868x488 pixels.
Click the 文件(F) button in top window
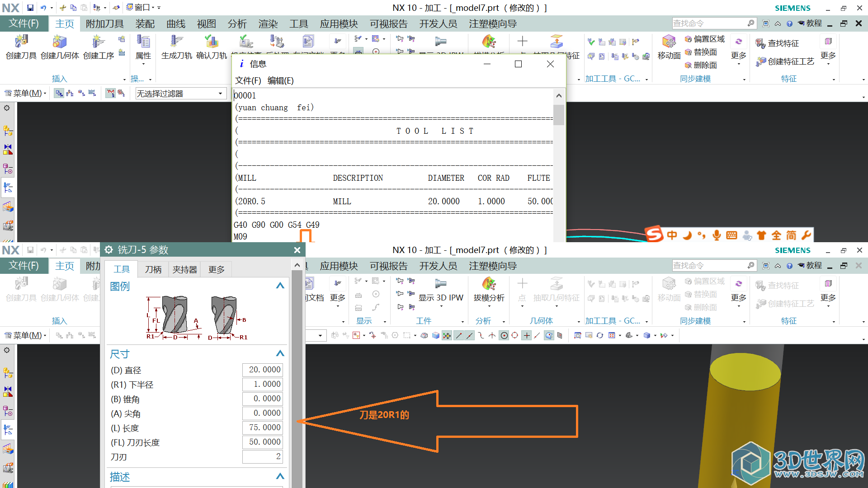pos(24,23)
